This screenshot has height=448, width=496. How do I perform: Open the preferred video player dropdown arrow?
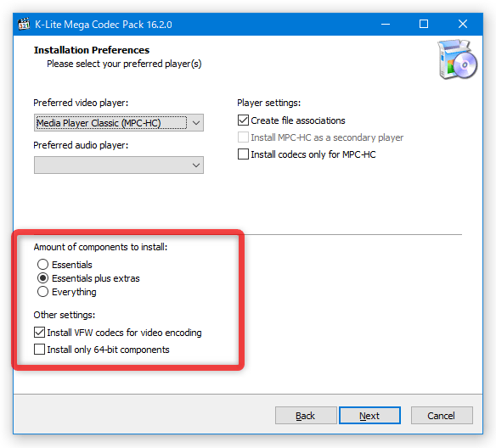point(196,122)
